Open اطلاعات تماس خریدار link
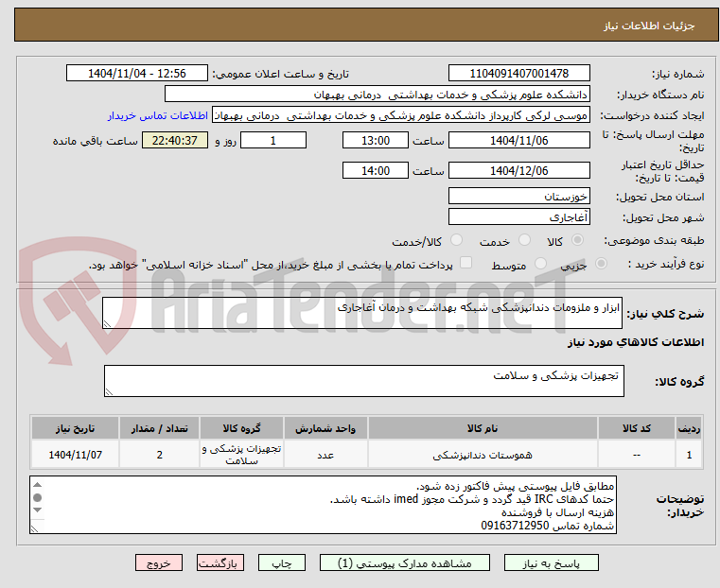The width and height of the screenshot is (720, 588). (x=158, y=115)
